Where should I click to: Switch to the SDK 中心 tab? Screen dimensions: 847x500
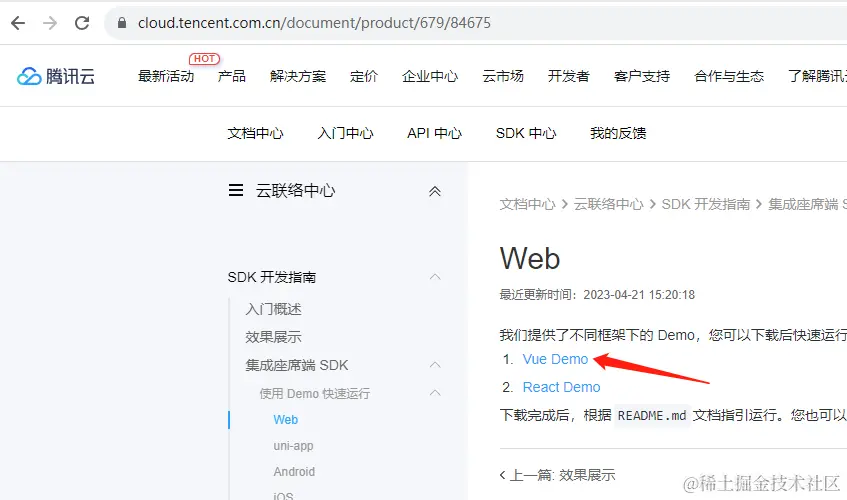click(526, 133)
